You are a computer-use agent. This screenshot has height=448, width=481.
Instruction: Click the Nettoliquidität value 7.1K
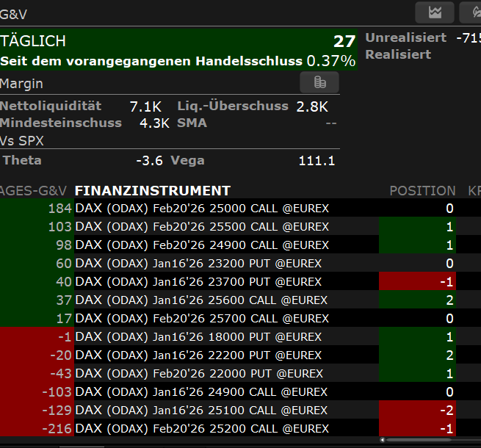(x=145, y=106)
